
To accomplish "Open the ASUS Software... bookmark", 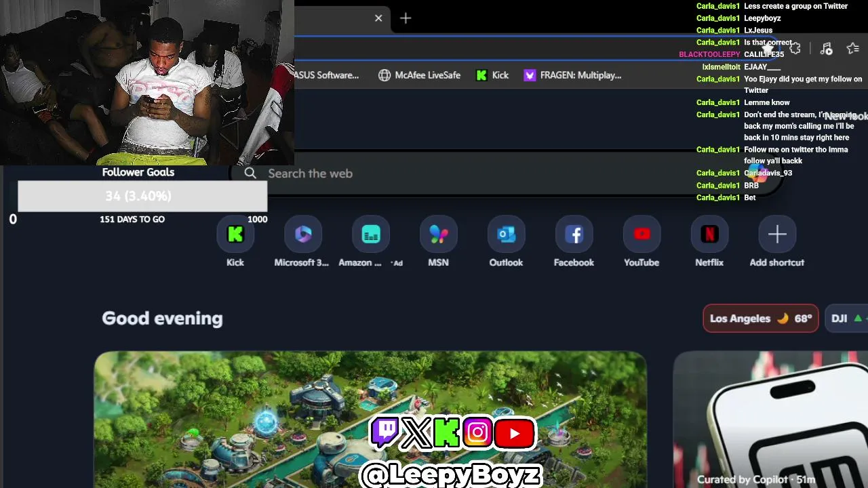I will (x=327, y=75).
